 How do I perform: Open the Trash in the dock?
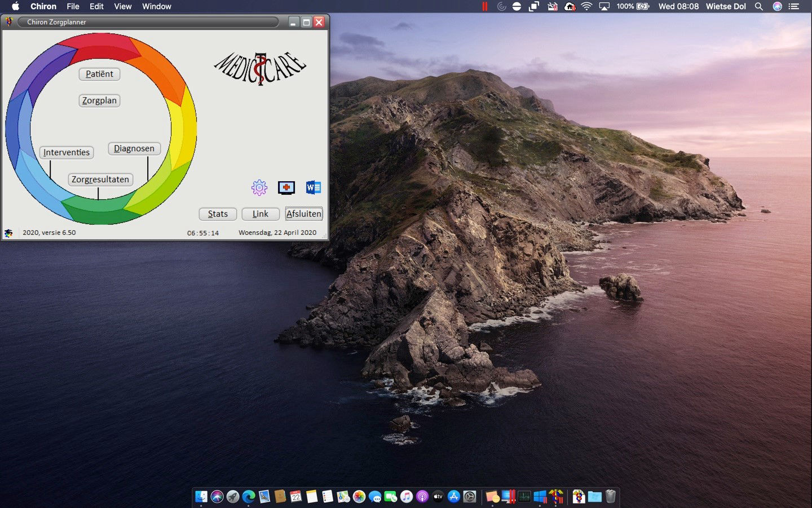(x=611, y=497)
